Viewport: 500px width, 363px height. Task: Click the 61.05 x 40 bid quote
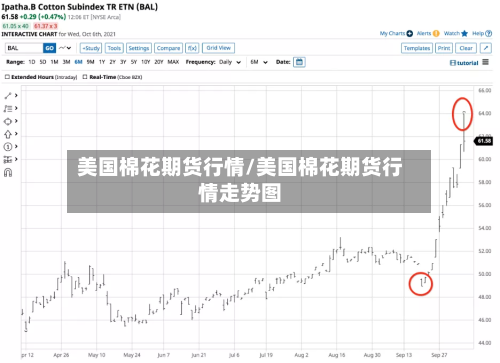tap(16, 26)
